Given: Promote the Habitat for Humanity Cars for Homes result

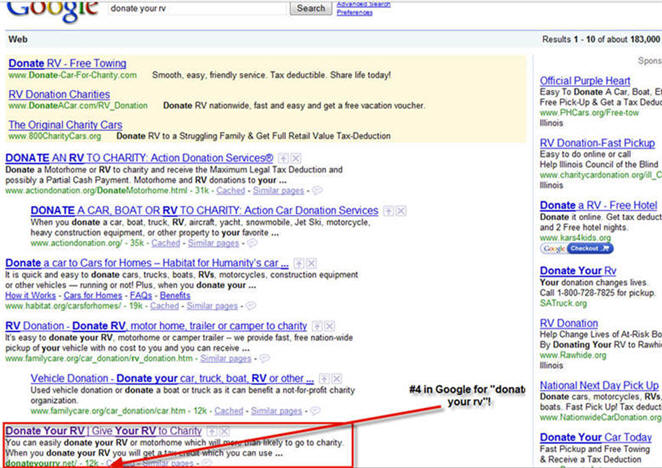Looking at the screenshot, I should click(x=298, y=264).
